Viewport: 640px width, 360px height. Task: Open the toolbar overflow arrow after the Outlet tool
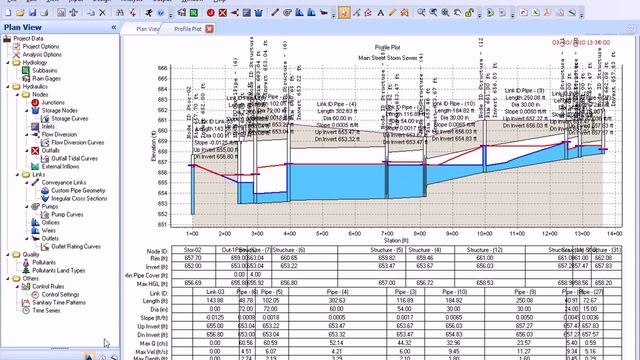[333, 15]
